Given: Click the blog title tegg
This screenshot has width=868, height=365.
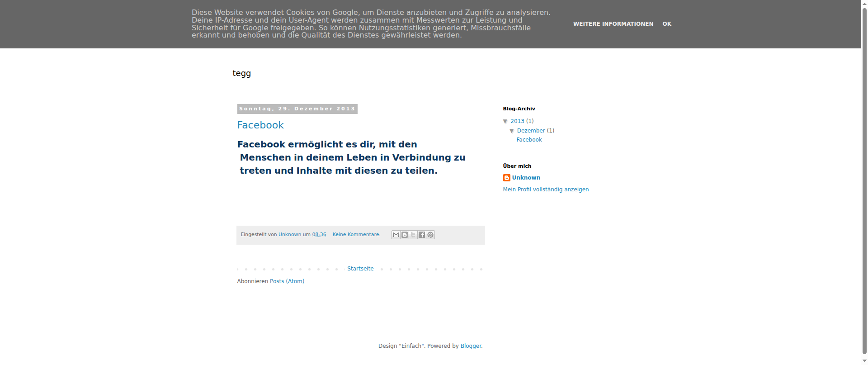Looking at the screenshot, I should (241, 73).
